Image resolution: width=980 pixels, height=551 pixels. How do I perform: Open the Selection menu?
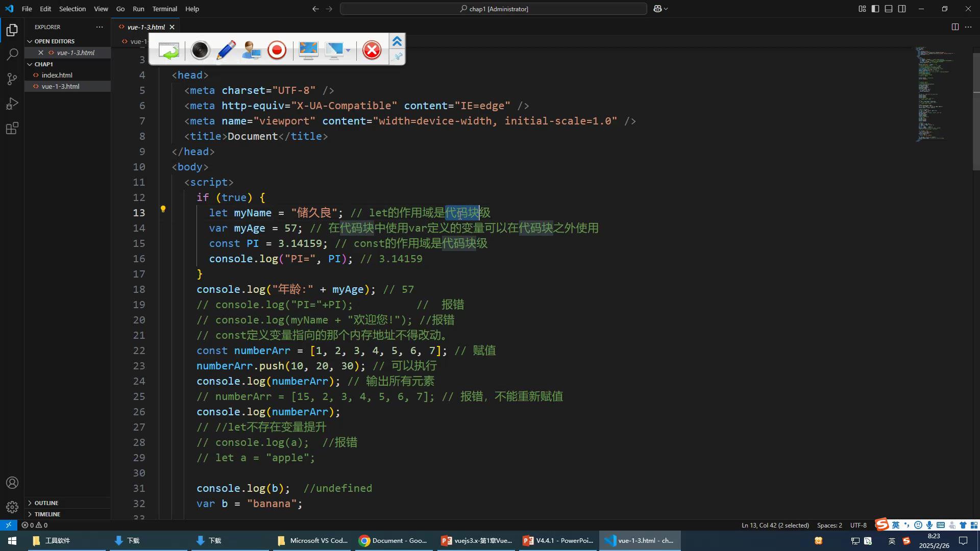[x=72, y=9]
